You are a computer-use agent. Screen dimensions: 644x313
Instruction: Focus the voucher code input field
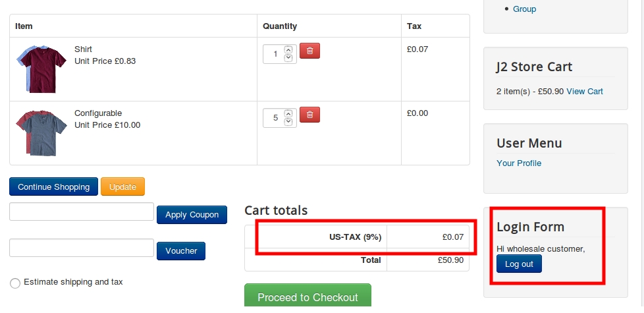coord(82,248)
